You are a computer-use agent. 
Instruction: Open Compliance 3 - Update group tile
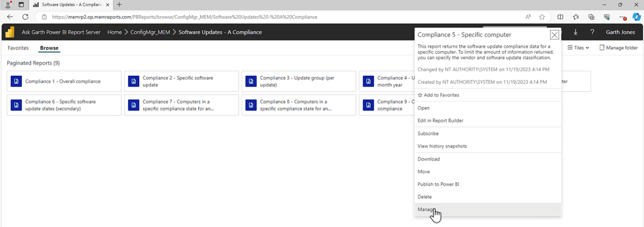299,81
